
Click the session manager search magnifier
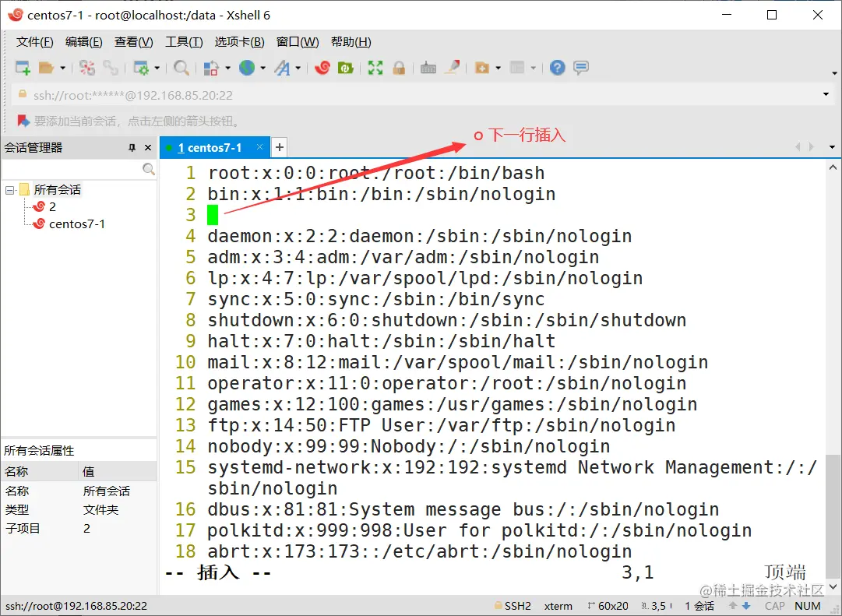tap(149, 169)
